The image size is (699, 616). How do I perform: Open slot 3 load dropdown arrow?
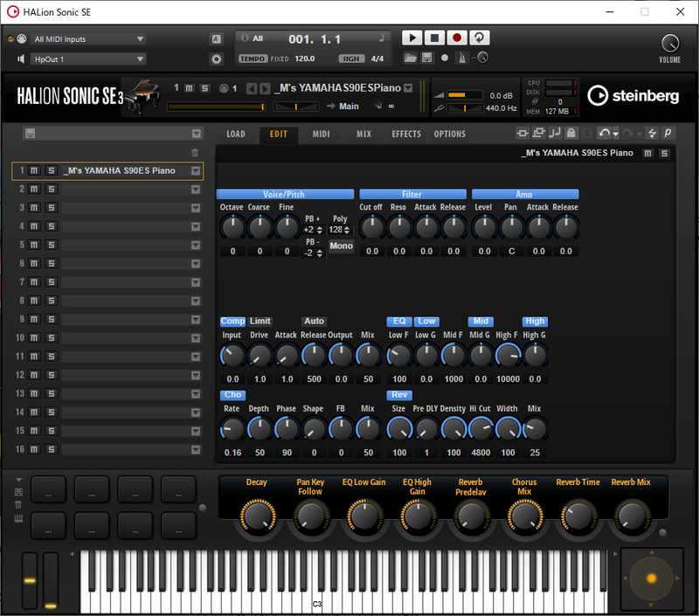(195, 208)
